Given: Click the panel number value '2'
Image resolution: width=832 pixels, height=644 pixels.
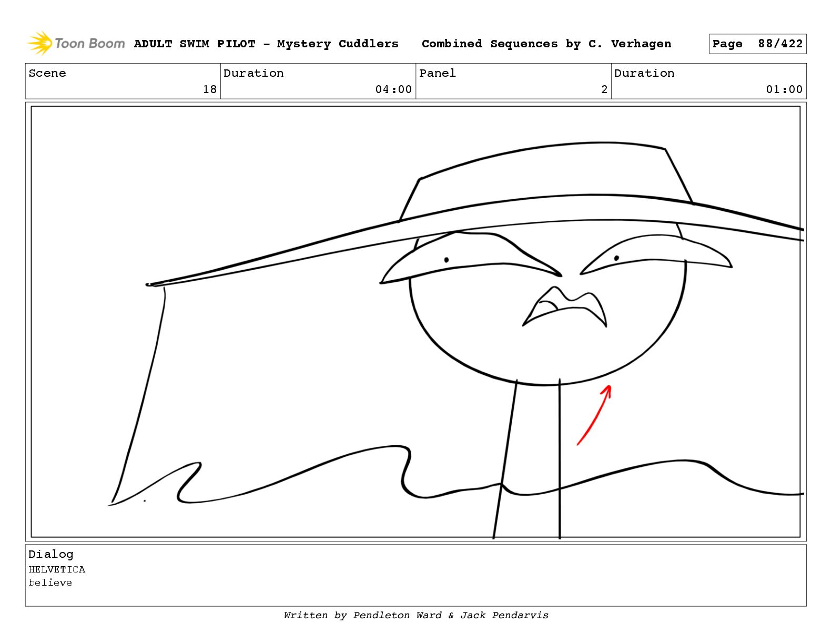Looking at the screenshot, I should [604, 89].
